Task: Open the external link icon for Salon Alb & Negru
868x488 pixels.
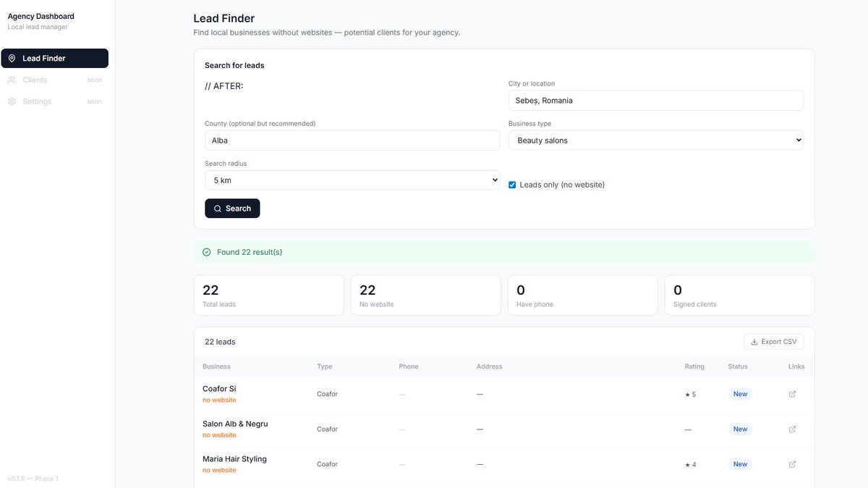Action: click(792, 429)
